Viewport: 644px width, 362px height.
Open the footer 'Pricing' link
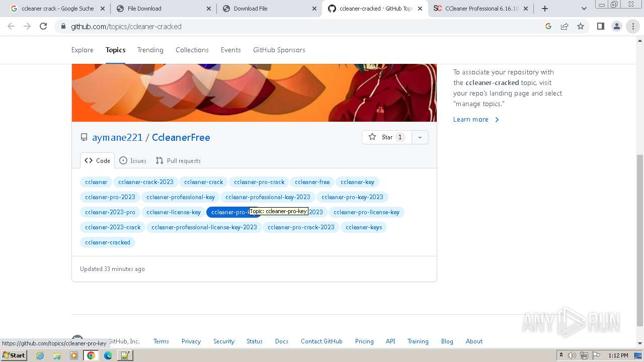click(364, 341)
